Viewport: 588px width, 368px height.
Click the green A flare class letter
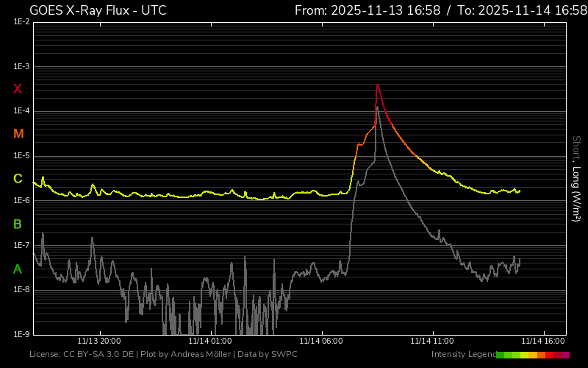[18, 269]
